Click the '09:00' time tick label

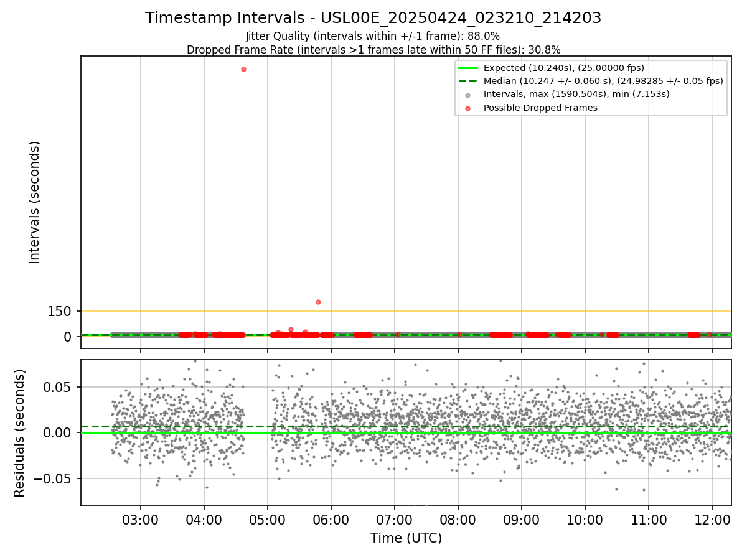tap(522, 519)
